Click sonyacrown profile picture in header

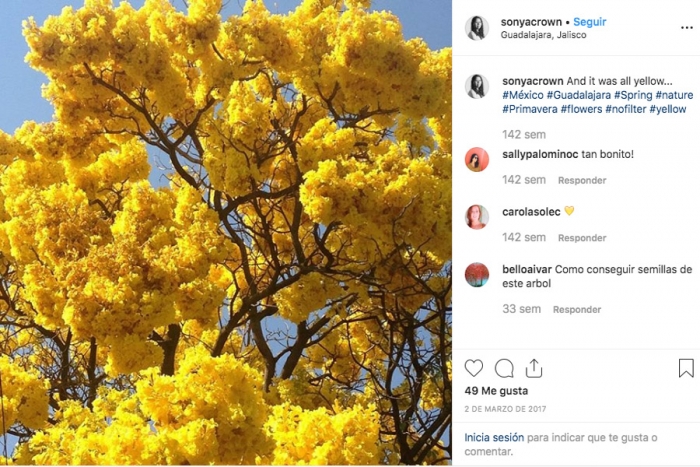point(477,28)
